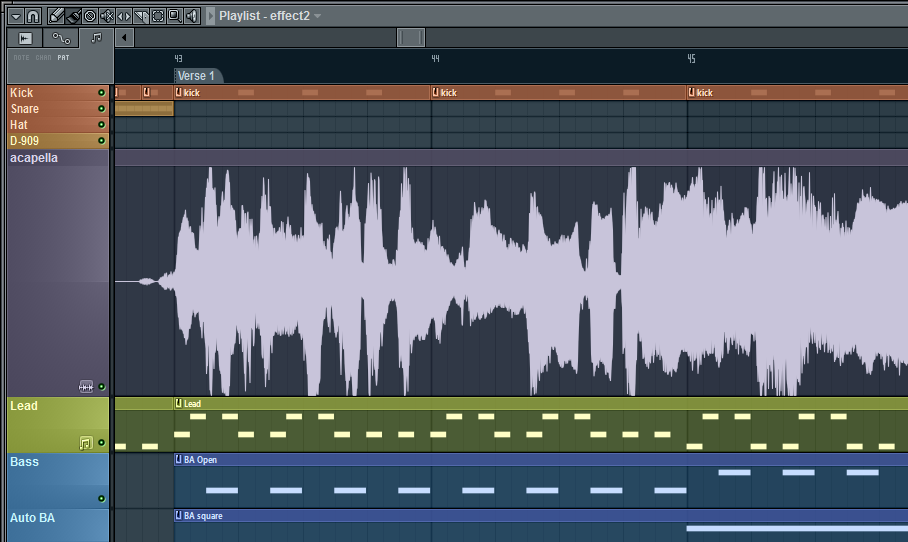This screenshot has width=908, height=542.
Task: Open the BA Open clip menu
Action: 179,460
